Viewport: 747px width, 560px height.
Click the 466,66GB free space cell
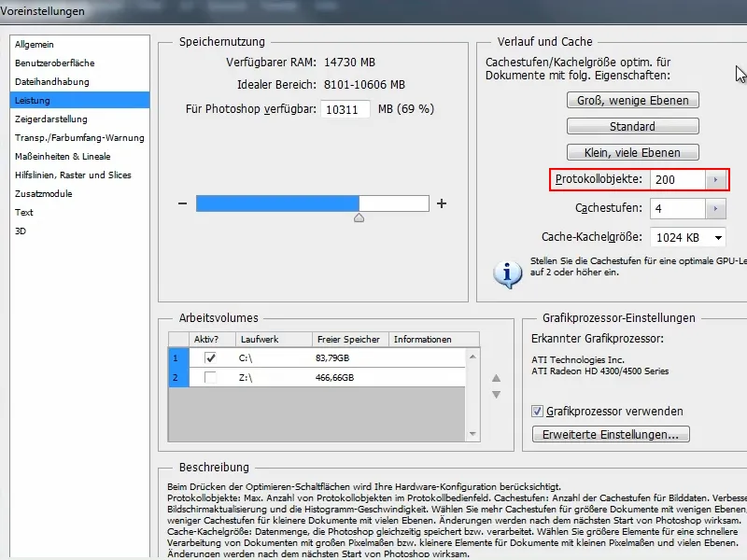pyautogui.click(x=334, y=378)
